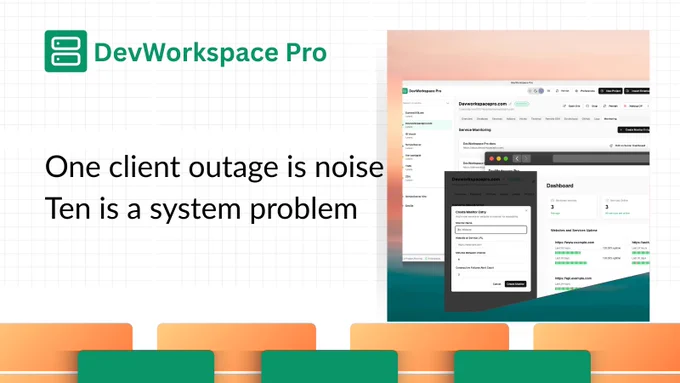Viewport: 680px width, 383px height.
Task: Click the Restart button for the project
Action: tap(611, 106)
